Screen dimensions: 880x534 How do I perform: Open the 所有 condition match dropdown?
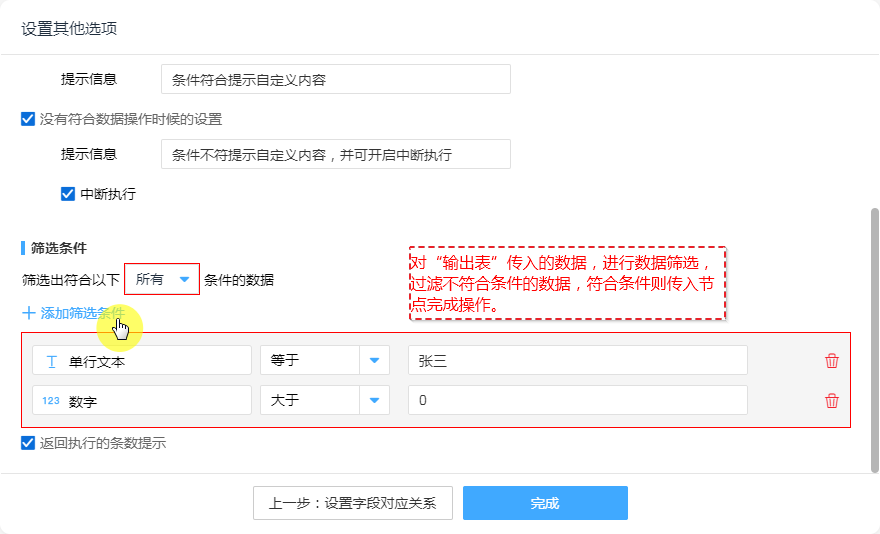tap(162, 280)
